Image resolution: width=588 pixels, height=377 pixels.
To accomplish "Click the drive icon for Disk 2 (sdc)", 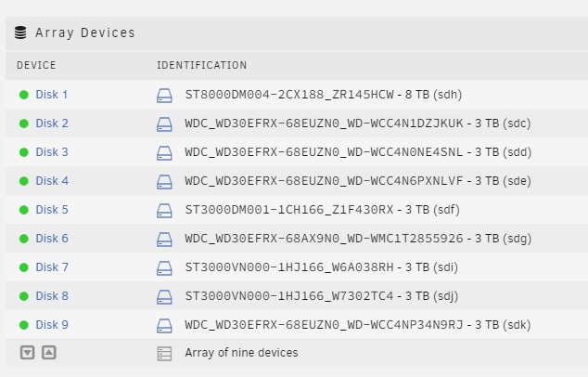I will coord(164,124).
